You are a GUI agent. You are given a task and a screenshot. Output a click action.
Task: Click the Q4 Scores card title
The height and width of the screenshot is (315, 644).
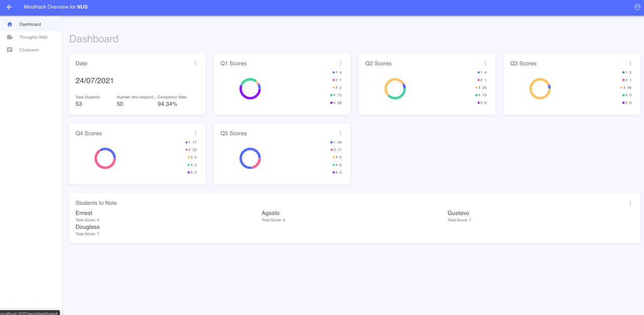point(89,133)
